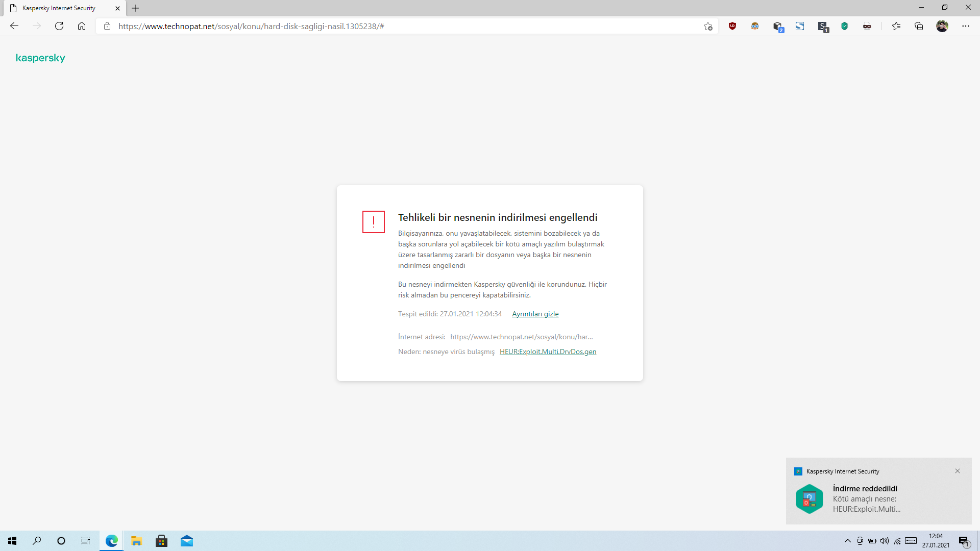
Task: Open HEUR:Exploit.Multi.DrvDos.gen threat link
Action: click(x=548, y=352)
